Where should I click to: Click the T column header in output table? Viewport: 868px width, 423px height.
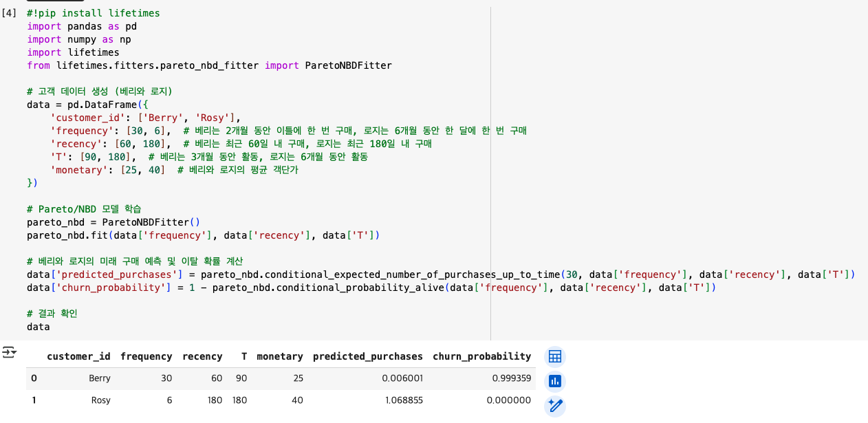244,356
